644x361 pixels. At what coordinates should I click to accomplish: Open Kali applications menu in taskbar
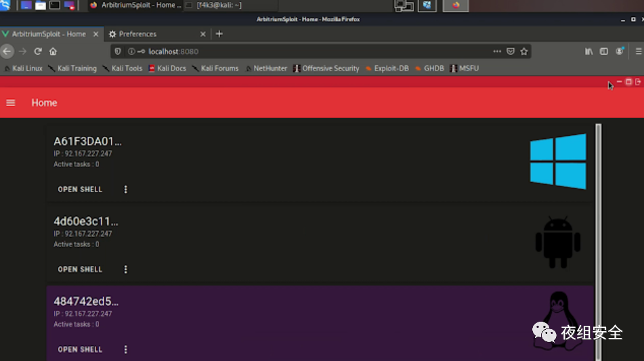[5, 5]
